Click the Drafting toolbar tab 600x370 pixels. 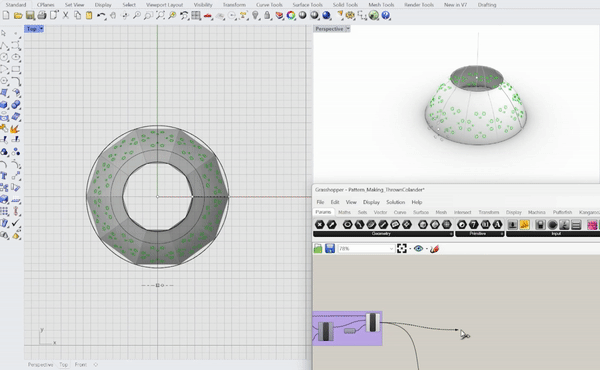point(487,5)
